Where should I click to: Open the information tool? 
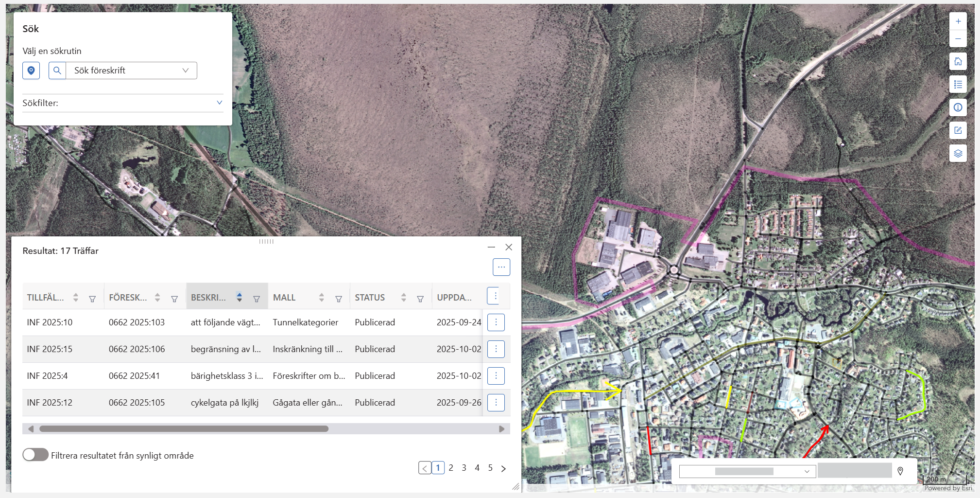pos(958,107)
